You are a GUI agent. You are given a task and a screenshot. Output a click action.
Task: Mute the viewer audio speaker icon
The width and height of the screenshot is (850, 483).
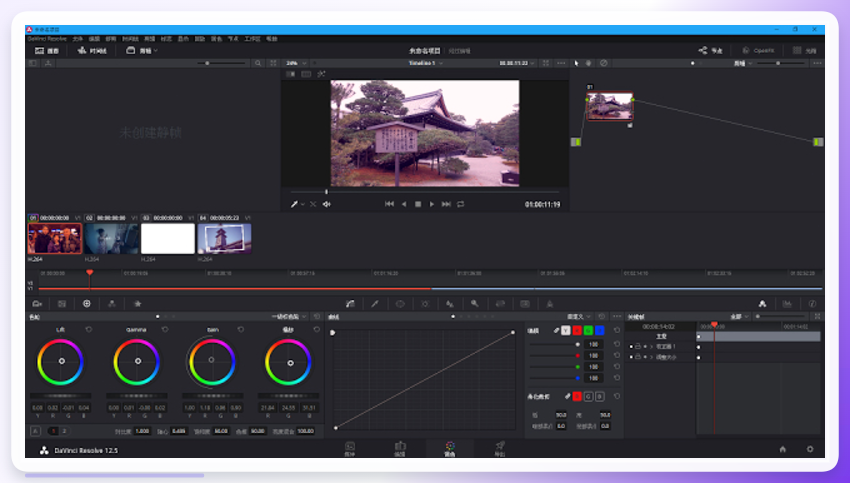coord(327,204)
